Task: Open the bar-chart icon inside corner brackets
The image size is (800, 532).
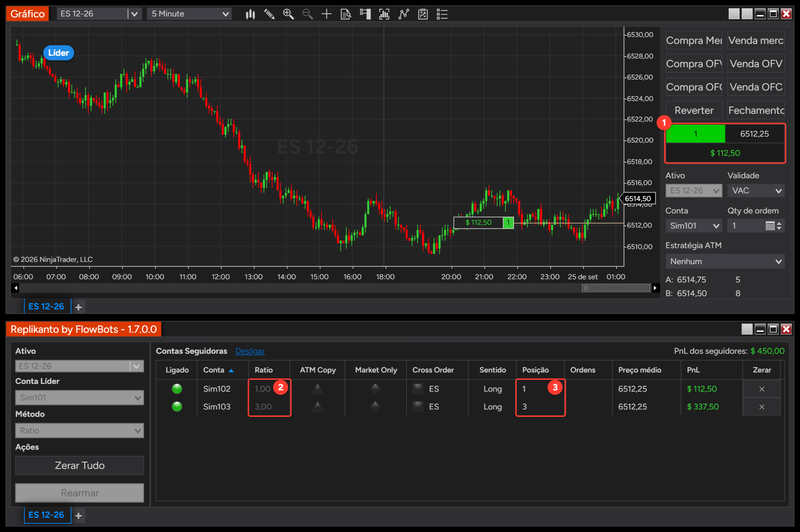Action: 384,14
